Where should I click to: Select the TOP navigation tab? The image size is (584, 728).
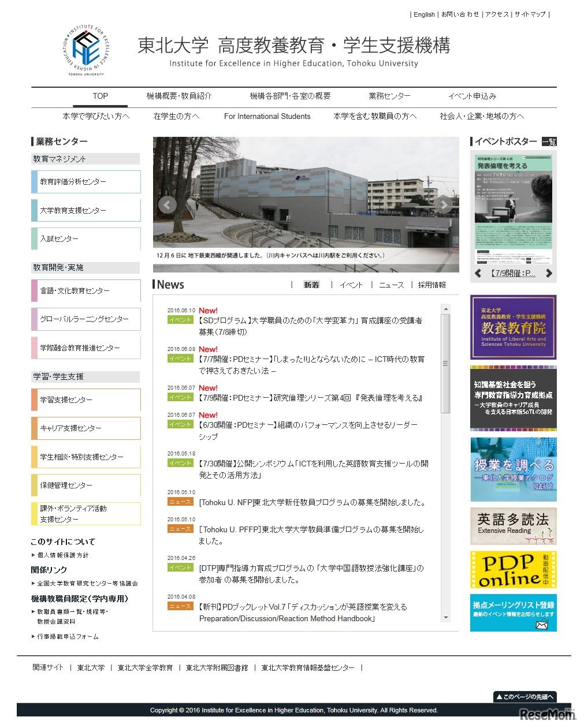(99, 96)
